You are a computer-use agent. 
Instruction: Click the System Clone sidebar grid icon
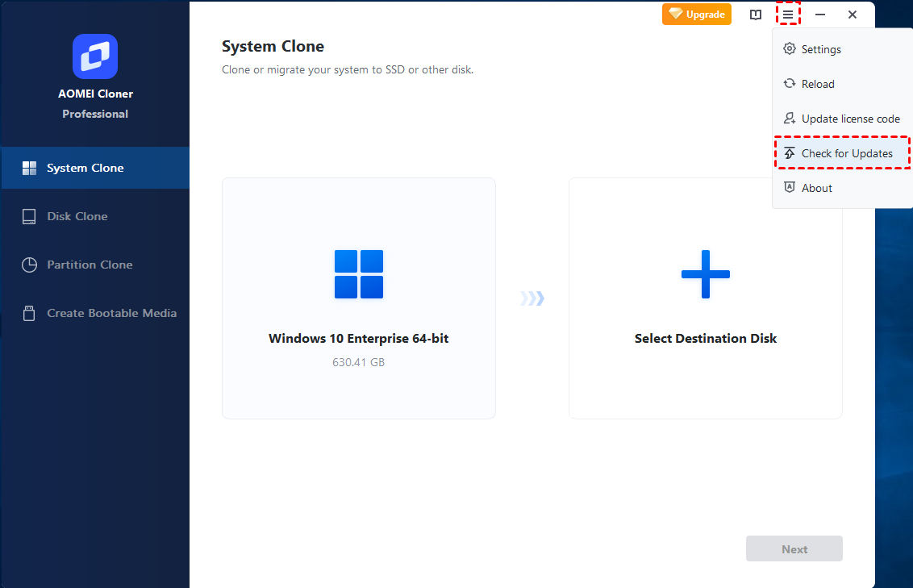pyautogui.click(x=29, y=169)
